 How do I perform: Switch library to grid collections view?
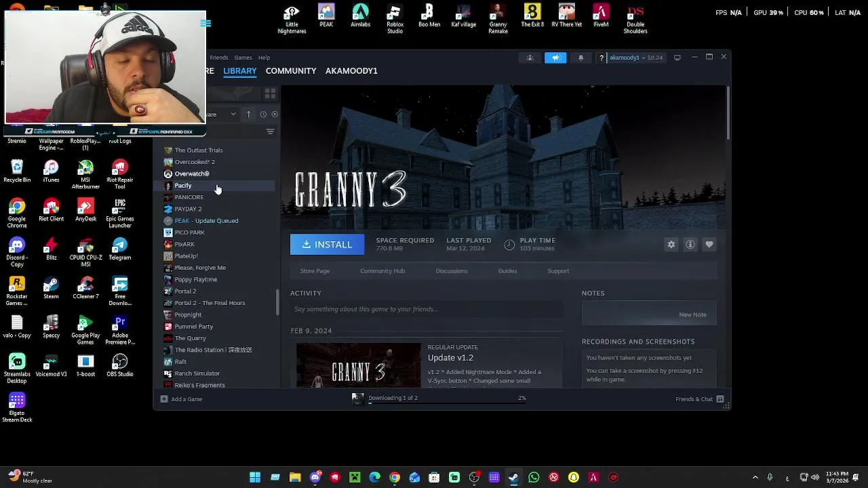coord(270,94)
